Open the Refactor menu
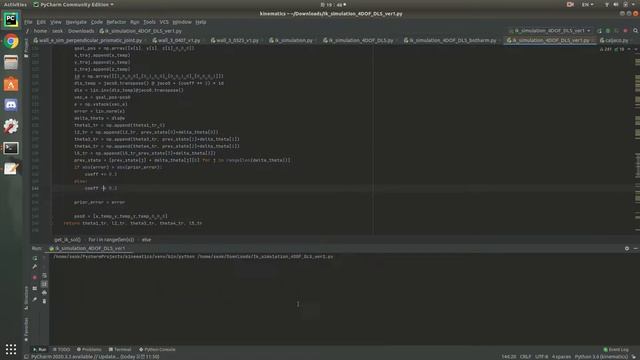 116,22
